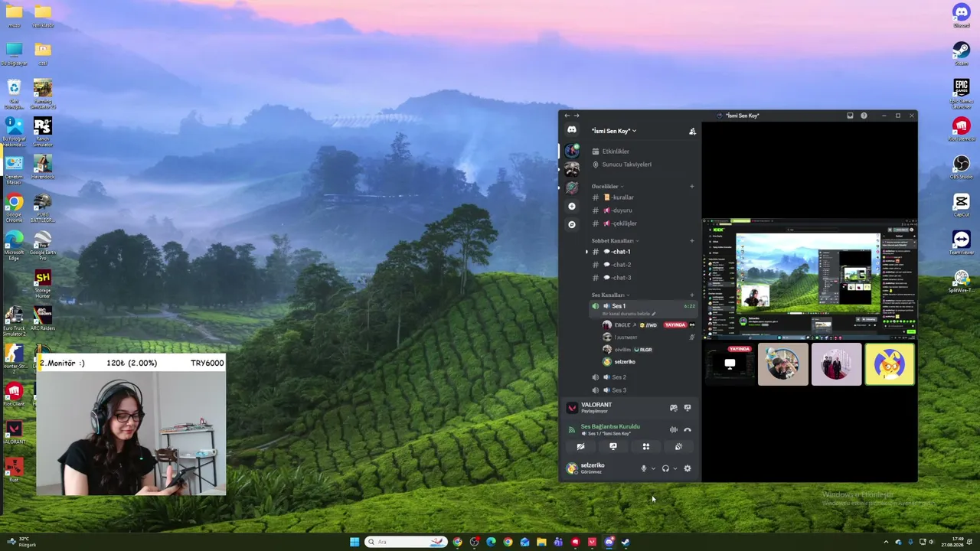Open the live stream thumbnail tile marked YAYINDA
Viewport: 980px width, 551px height.
click(730, 364)
